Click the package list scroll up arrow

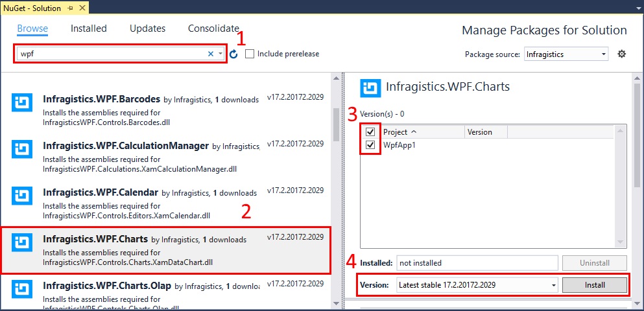pos(335,78)
